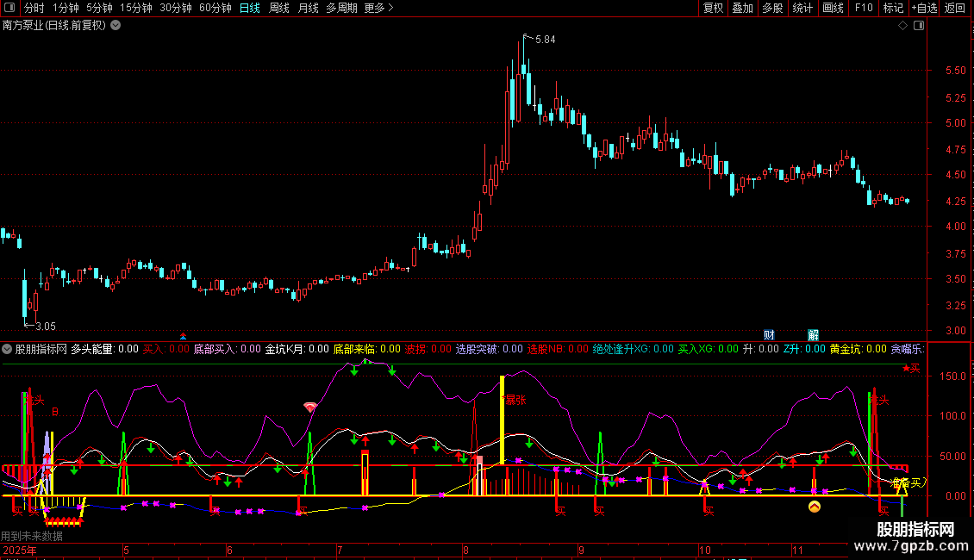Click the small red arrow marker above indicator header
This screenshot has height=560, width=974.
click(x=183, y=335)
